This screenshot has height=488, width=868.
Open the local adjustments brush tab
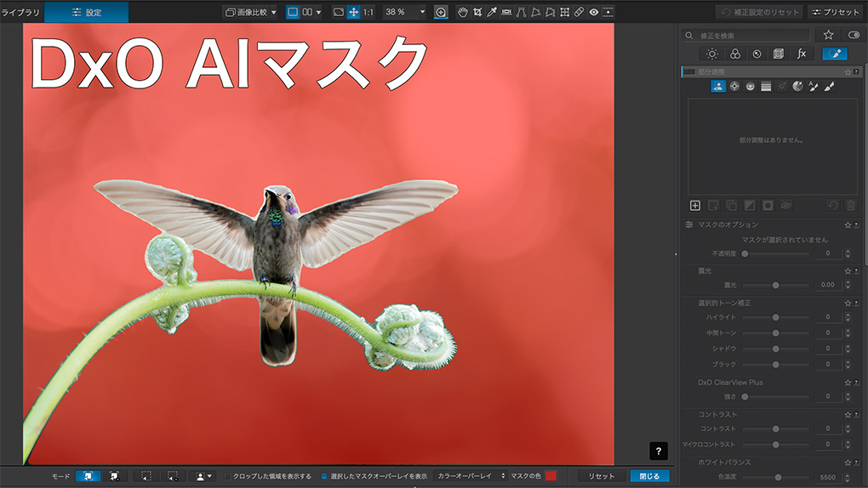[834, 54]
